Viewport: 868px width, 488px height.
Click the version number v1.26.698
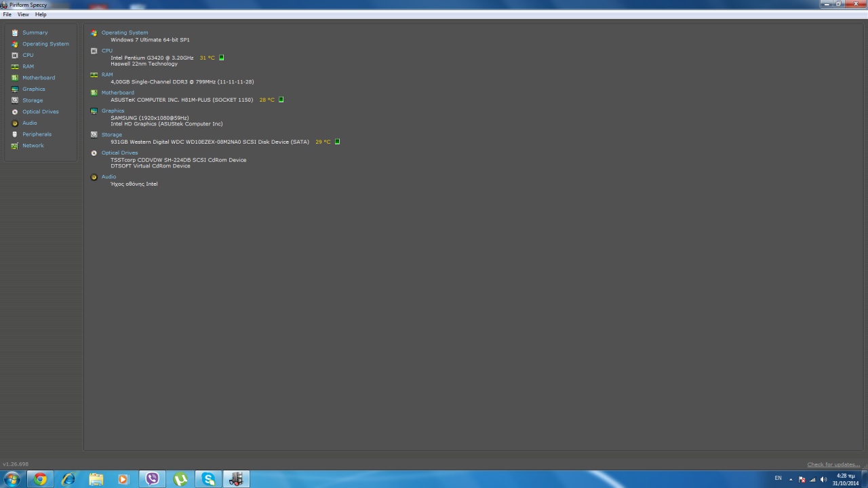click(x=16, y=464)
